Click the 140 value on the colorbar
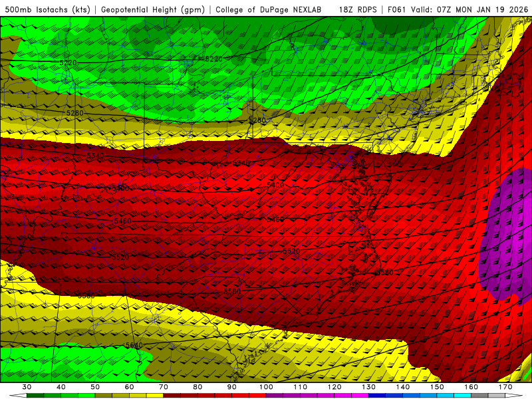 click(403, 387)
